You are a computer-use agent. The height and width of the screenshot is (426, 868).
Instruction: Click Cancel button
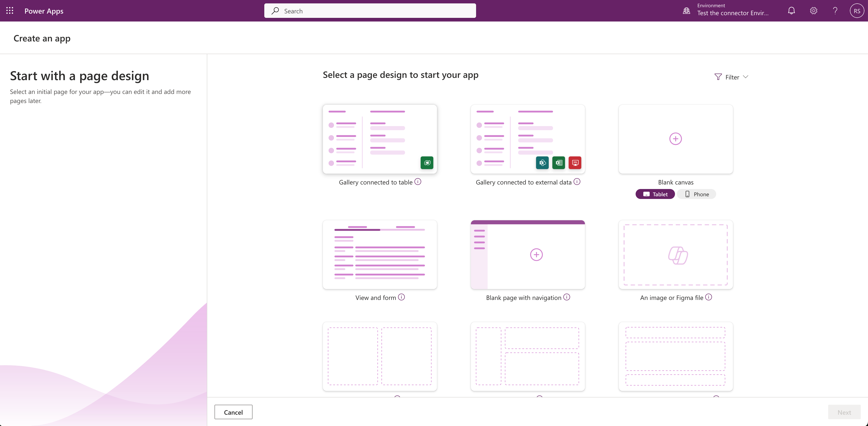point(233,412)
